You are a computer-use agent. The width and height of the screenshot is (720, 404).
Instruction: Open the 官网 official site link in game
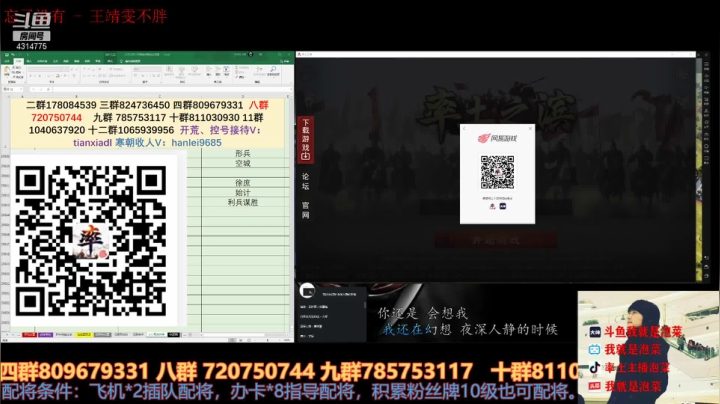pyautogui.click(x=305, y=210)
